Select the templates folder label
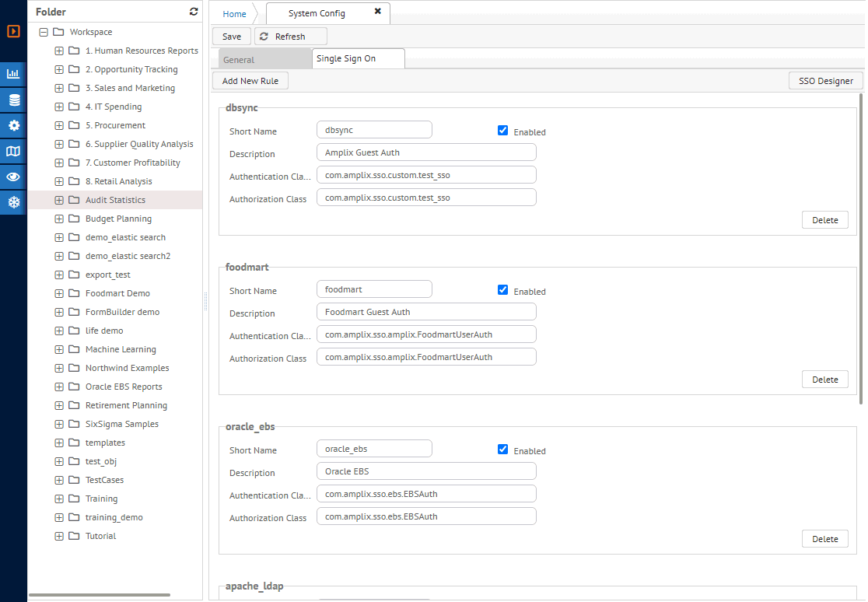 click(x=105, y=443)
